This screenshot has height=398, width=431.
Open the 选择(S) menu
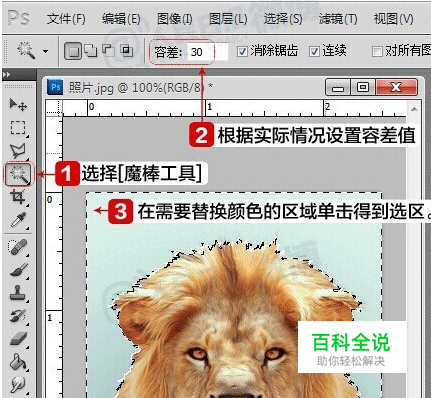tap(283, 19)
